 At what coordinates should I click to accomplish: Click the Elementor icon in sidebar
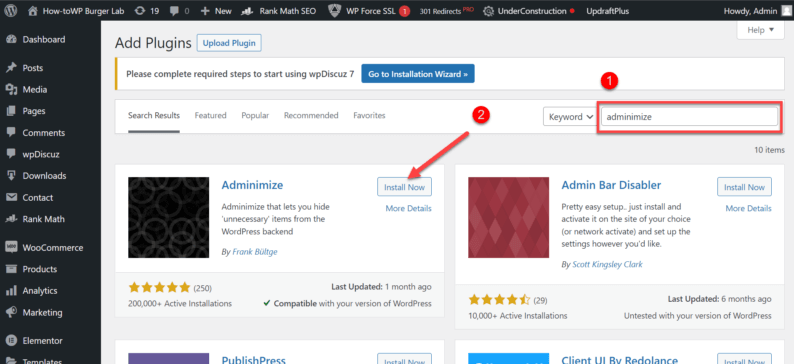click(11, 341)
